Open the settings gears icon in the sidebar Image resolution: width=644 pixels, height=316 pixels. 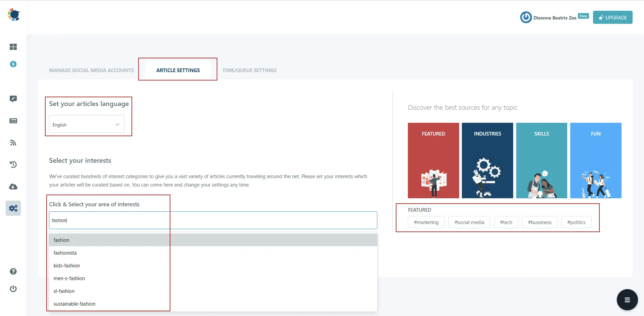point(13,208)
